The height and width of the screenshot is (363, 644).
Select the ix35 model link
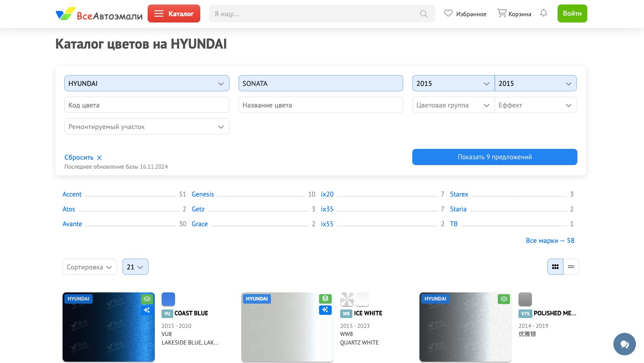[327, 209]
